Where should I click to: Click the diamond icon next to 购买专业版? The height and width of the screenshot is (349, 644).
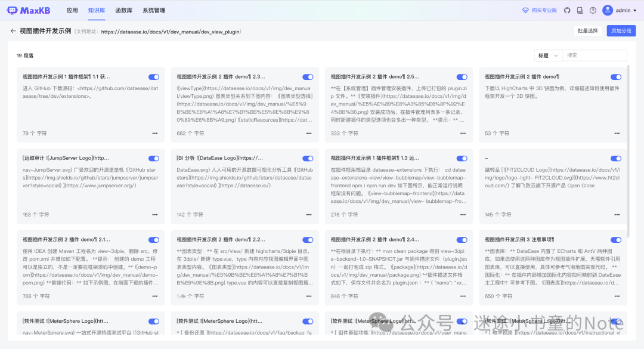[525, 10]
